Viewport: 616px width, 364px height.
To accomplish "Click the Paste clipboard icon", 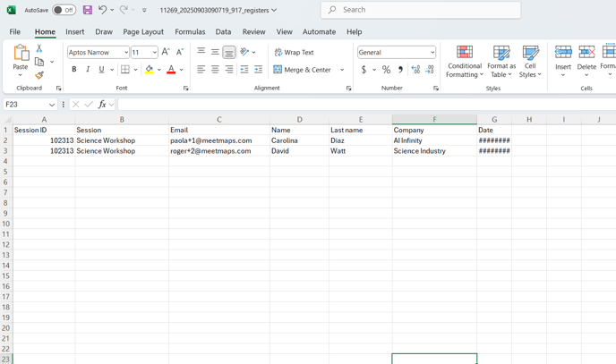I will (21, 53).
